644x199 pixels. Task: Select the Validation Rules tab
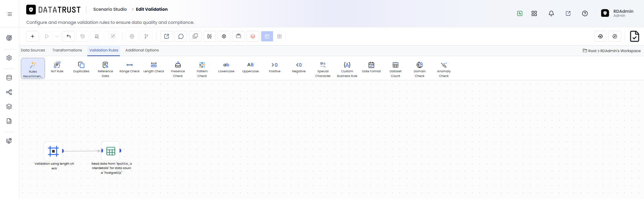pos(104,50)
